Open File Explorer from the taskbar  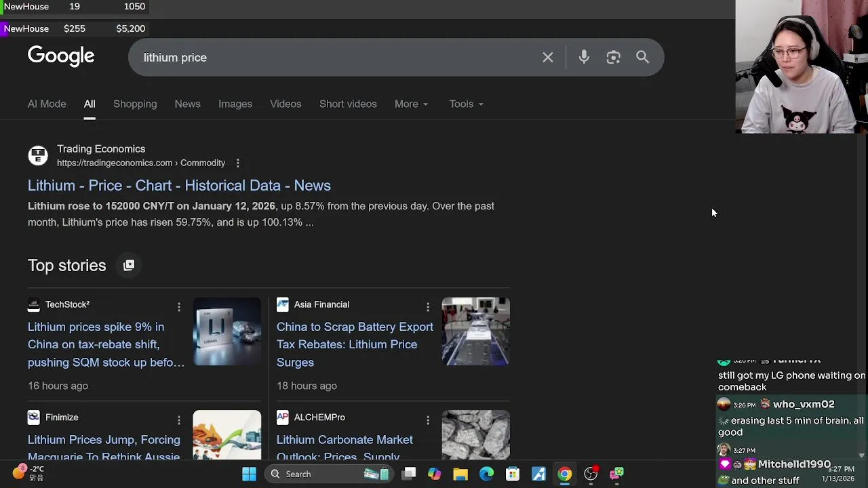pos(460,474)
